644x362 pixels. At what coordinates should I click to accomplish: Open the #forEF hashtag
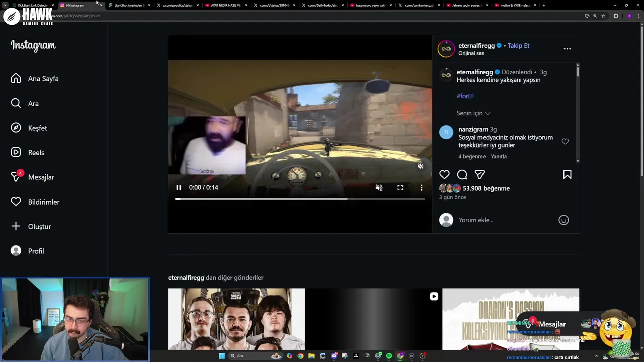tap(465, 96)
